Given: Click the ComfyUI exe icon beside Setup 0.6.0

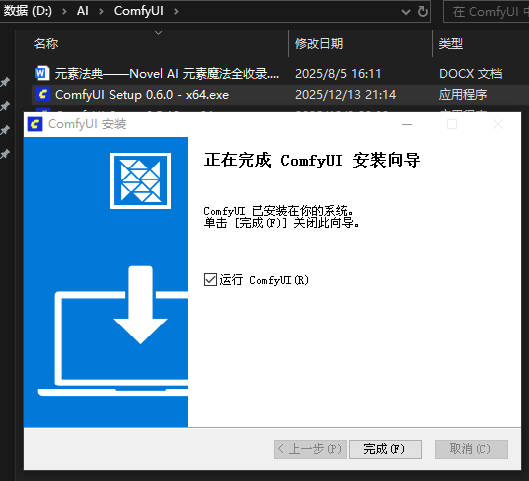Looking at the screenshot, I should [x=43, y=94].
